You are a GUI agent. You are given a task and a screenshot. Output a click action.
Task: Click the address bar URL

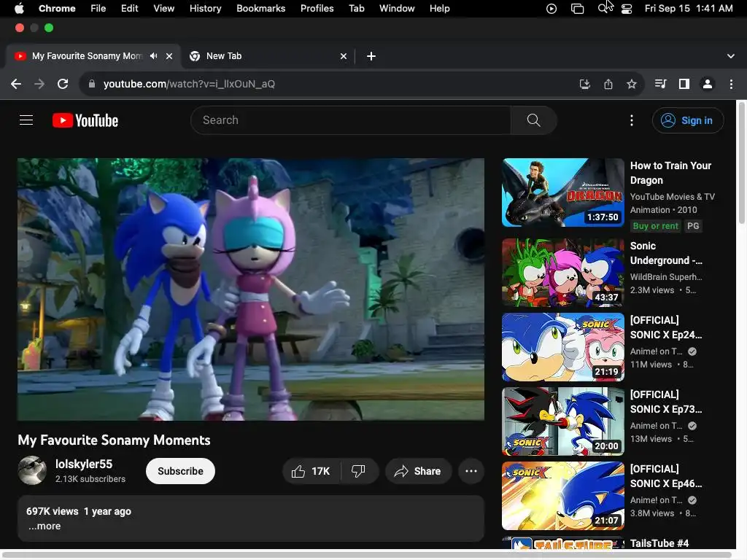(x=189, y=84)
